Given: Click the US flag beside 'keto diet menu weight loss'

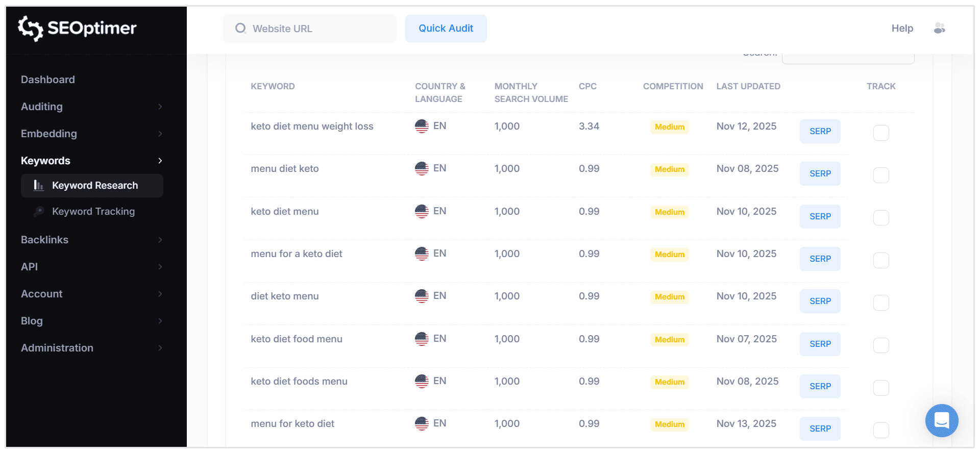Looking at the screenshot, I should pos(422,126).
